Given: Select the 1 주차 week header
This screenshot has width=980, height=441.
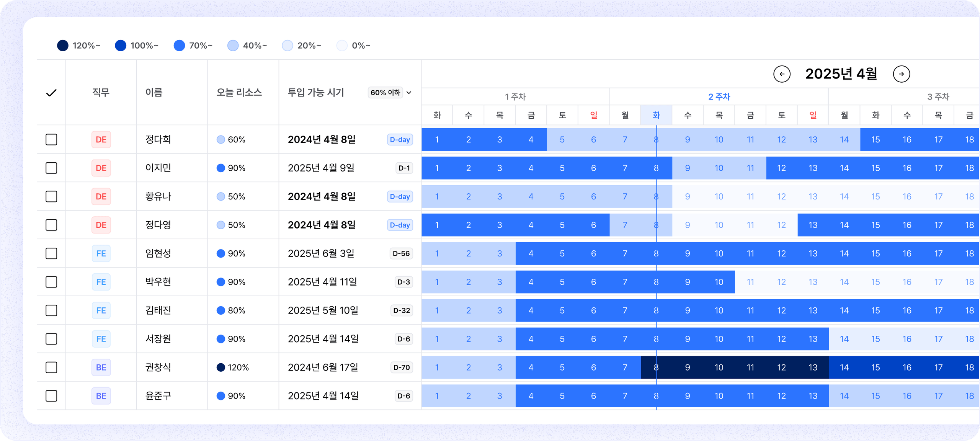Looking at the screenshot, I should 515,97.
